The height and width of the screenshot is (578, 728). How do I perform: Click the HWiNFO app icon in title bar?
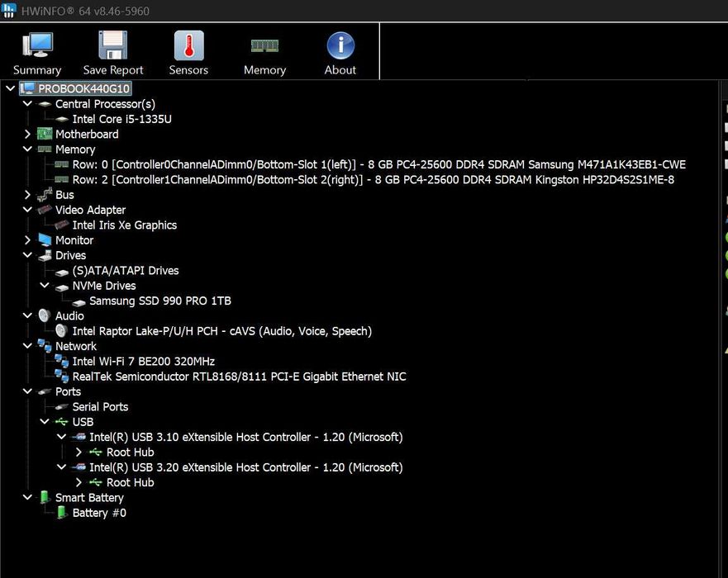pos(9,10)
